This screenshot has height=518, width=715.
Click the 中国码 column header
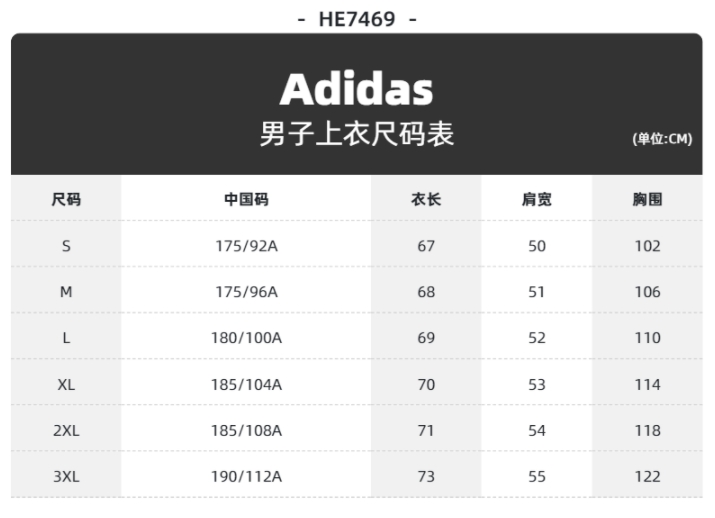click(246, 199)
